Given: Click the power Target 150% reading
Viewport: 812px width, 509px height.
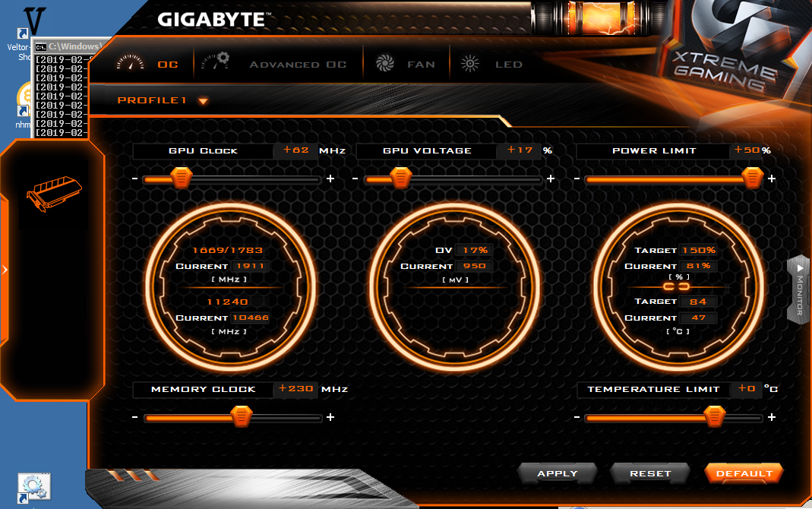Looking at the screenshot, I should click(x=699, y=251).
